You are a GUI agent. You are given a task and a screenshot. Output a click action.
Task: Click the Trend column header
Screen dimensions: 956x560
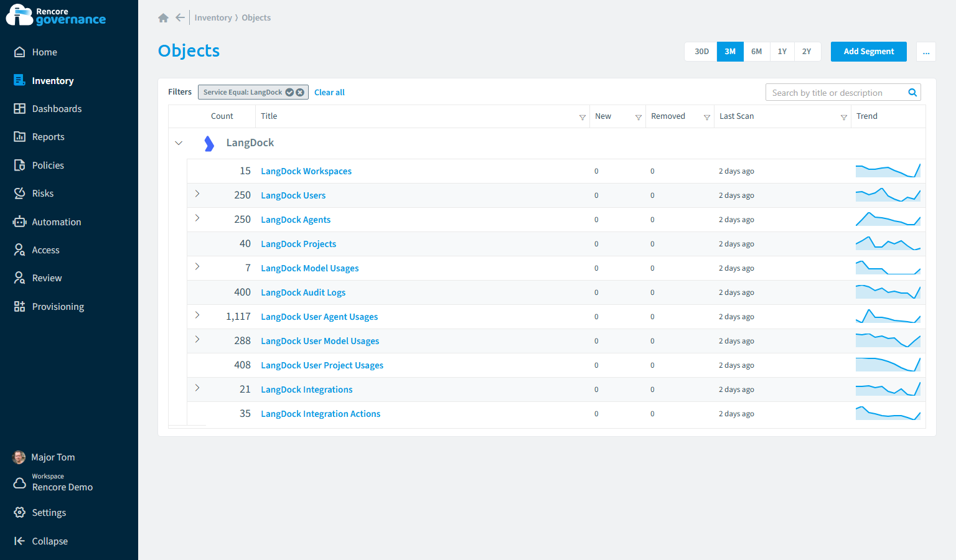click(867, 116)
